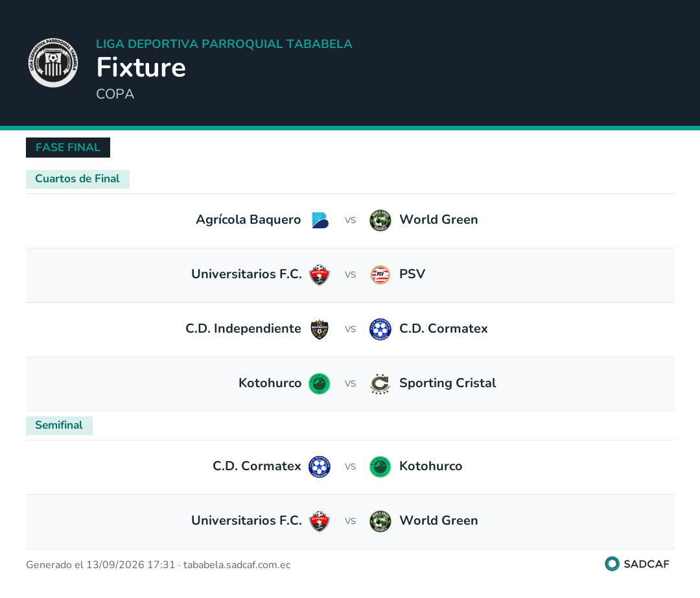Image resolution: width=700 pixels, height=598 pixels.
Task: Click the PSV team name
Action: point(412,274)
